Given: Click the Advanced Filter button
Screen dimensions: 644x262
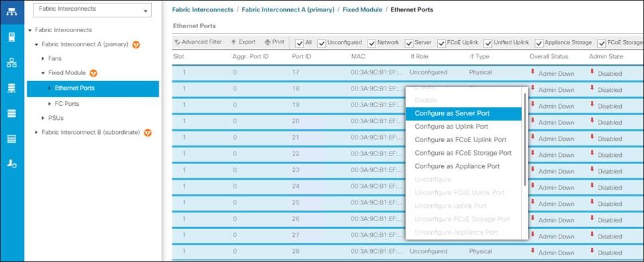Looking at the screenshot, I should 198,42.
